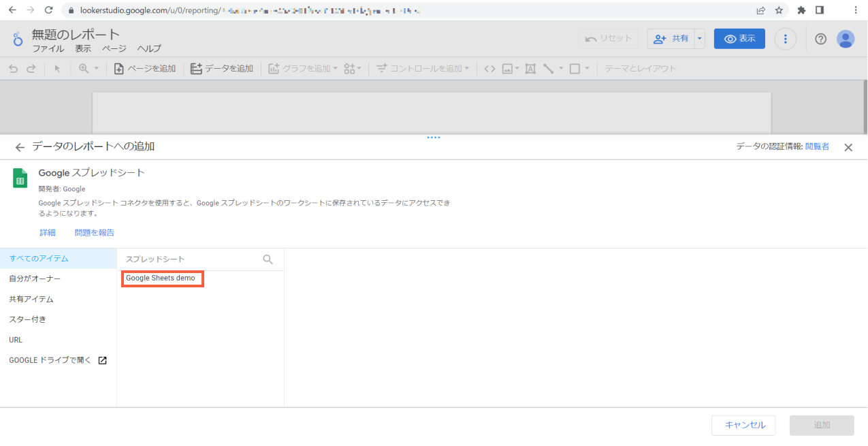
Task: Open the ページ menu
Action: (114, 48)
